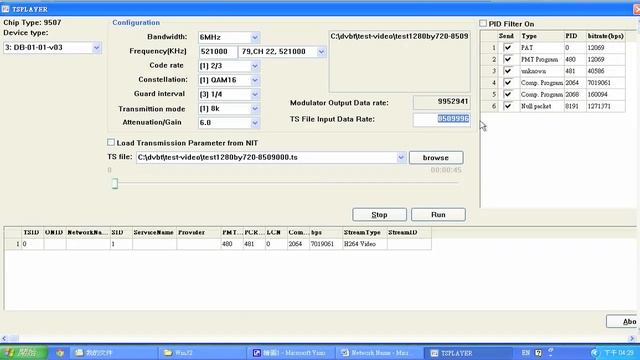Click the Frequency(KHz) input field 521000
Image resolution: width=640 pixels, height=360 pixels.
click(x=218, y=52)
